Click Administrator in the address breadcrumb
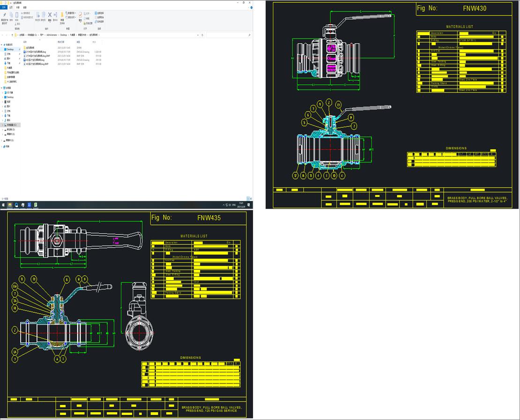Viewport: 520px width, 420px height. (x=52, y=35)
